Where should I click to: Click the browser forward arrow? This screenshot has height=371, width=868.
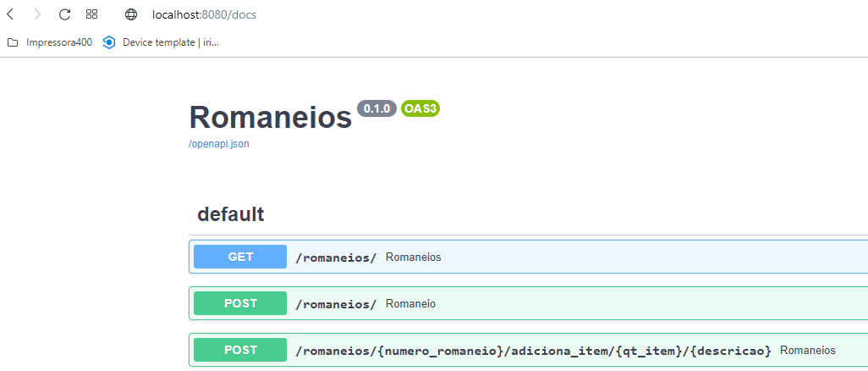click(x=37, y=14)
